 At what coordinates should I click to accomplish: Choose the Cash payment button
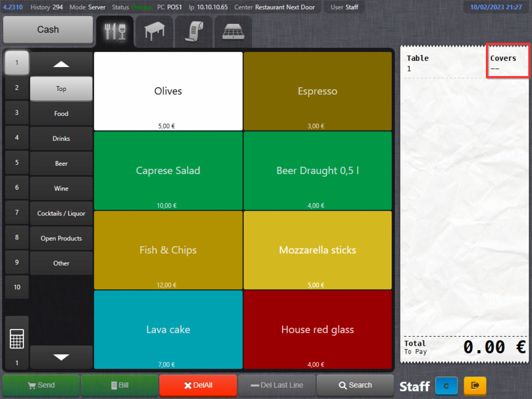tap(48, 30)
